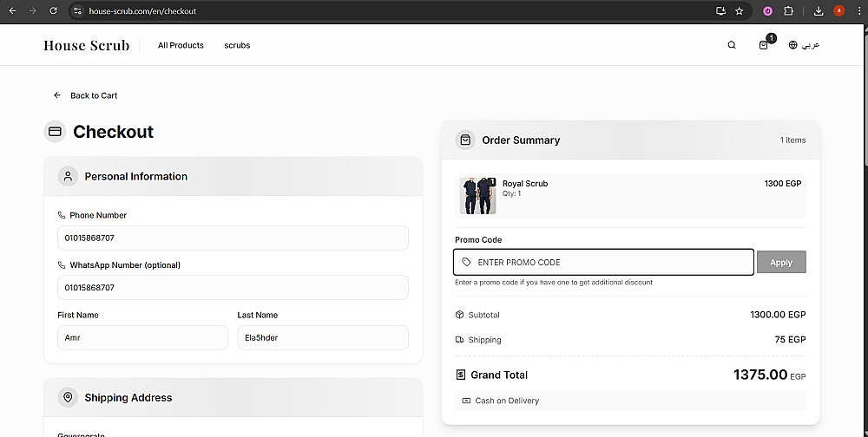Viewport: 868px width, 437px height.
Task: Bookmark this page with star icon
Action: pos(739,11)
